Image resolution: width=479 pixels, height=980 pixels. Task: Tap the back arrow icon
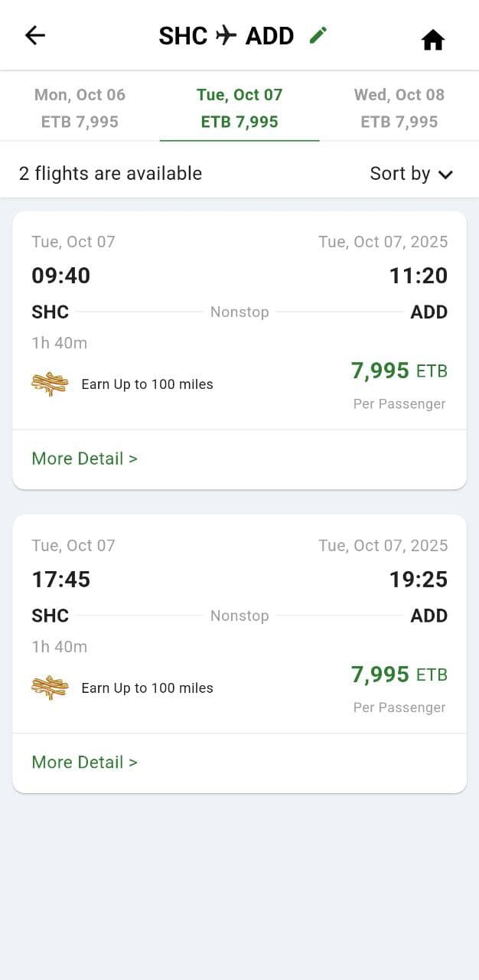(35, 35)
